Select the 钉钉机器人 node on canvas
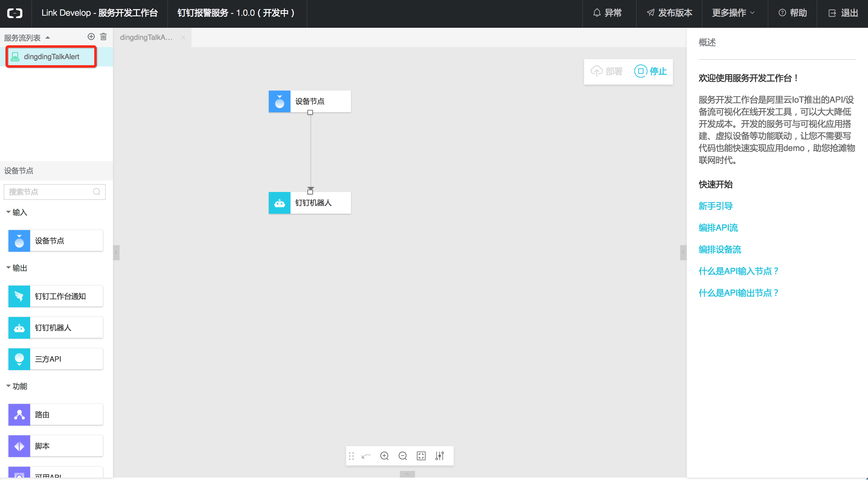Screen dimensions: 868x480 click(310, 203)
